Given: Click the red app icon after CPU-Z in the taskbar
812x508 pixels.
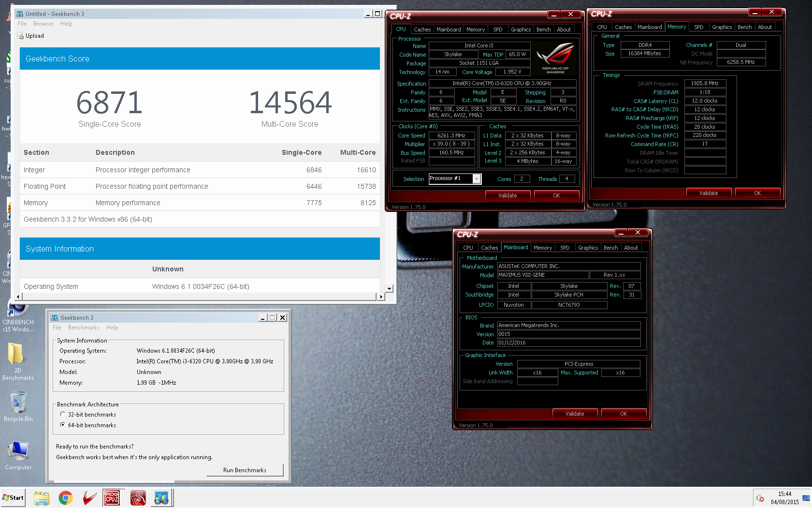Looking at the screenshot, I should coord(138,498).
